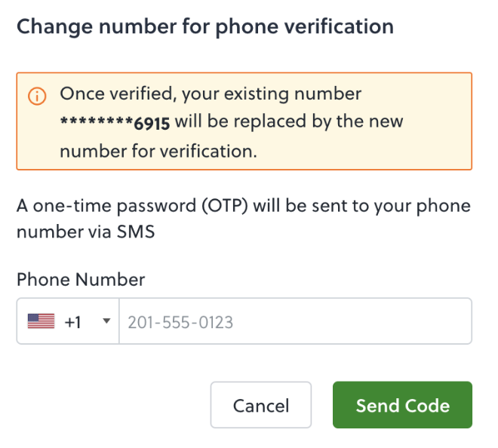Screen dimensions: 498x448
Task: Click the United States flag icon
Action: 41,321
